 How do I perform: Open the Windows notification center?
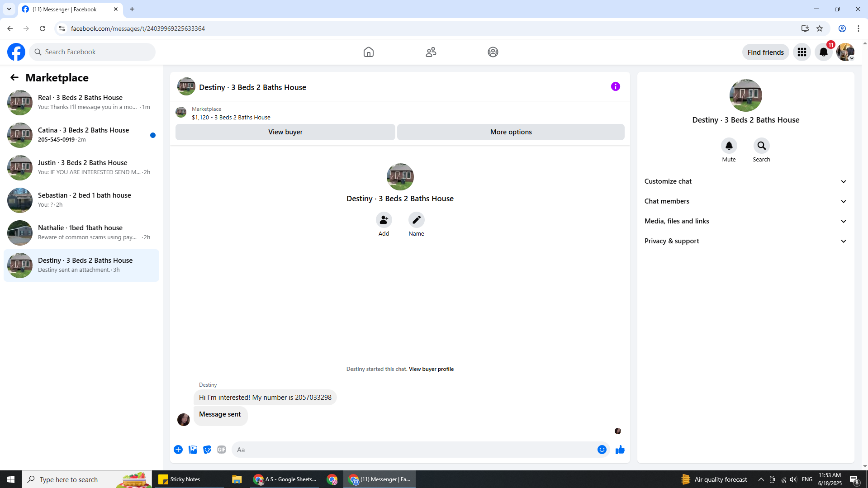point(854,479)
